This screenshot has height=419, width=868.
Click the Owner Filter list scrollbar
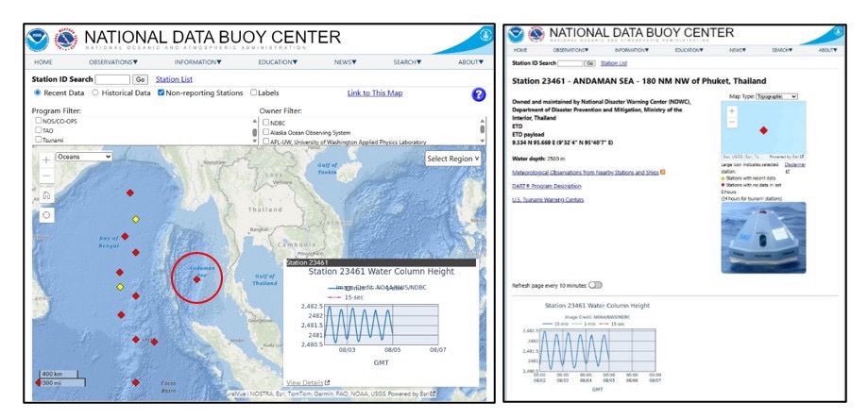coord(483,131)
